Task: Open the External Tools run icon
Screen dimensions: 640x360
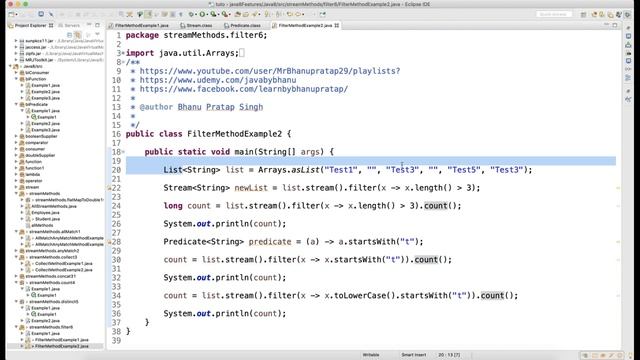Action: [x=224, y=14]
